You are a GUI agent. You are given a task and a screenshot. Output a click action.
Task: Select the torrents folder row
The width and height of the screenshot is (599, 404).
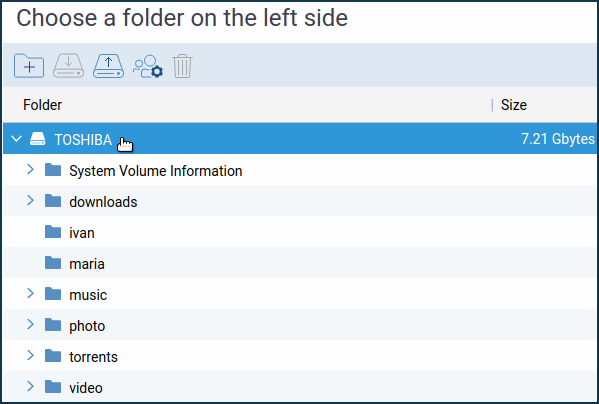pyautogui.click(x=300, y=356)
